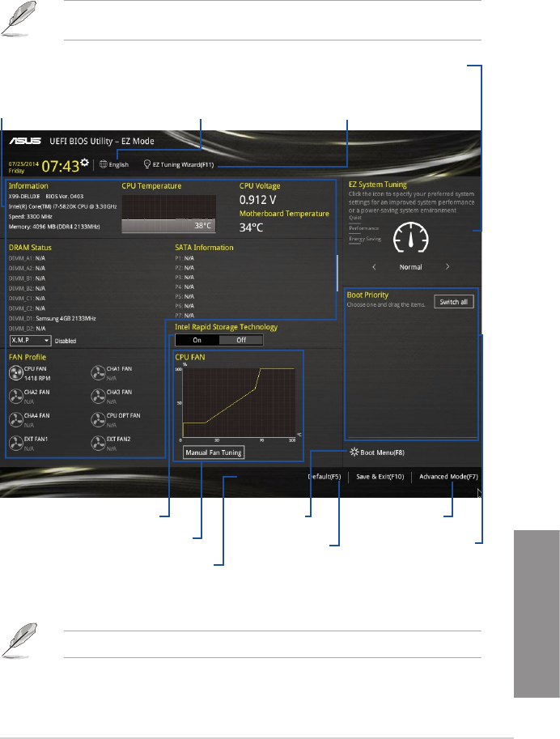Click the Boot Priority heading
Viewport: 560px width, 739px height.
(367, 295)
